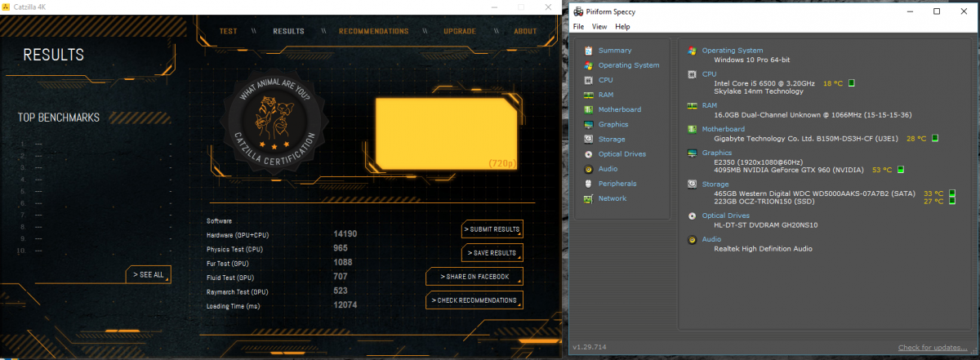Click the Windows flag icon beside sidebar Operating System
The width and height of the screenshot is (980, 360).
[589, 65]
